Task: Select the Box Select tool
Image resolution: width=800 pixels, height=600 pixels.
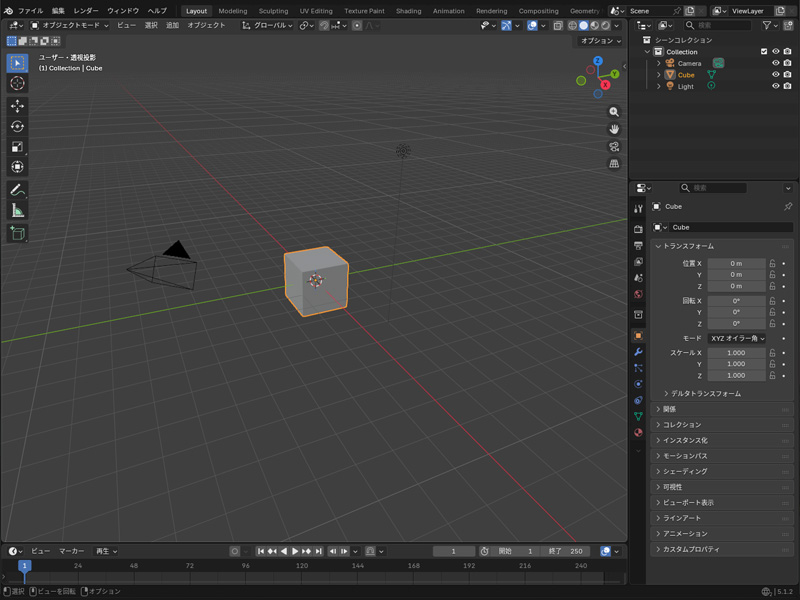Action: coord(17,63)
